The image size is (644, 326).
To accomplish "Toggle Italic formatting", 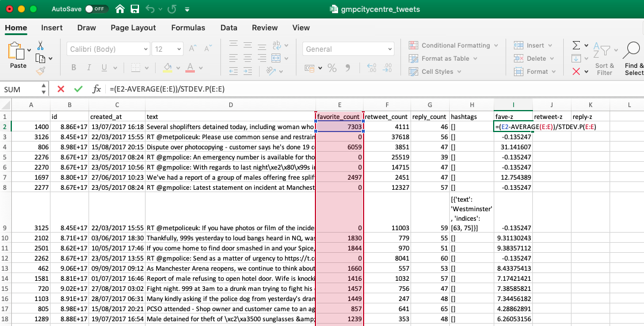I will [x=89, y=67].
